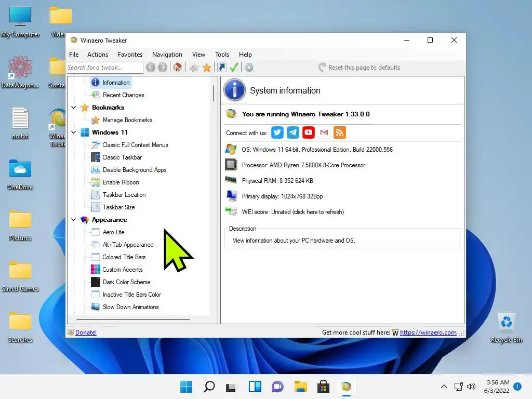The width and height of the screenshot is (532, 399).
Task: Open the RSS feed icon
Action: pos(340,132)
